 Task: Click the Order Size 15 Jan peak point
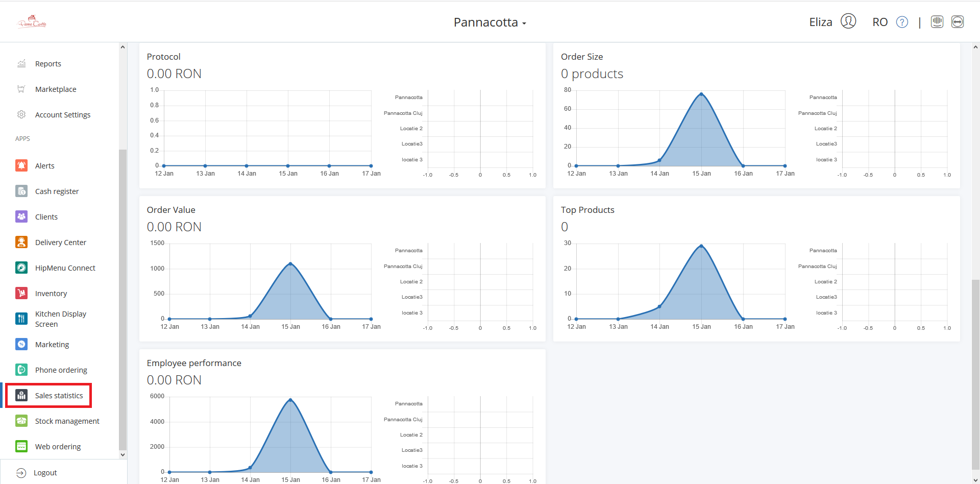701,94
